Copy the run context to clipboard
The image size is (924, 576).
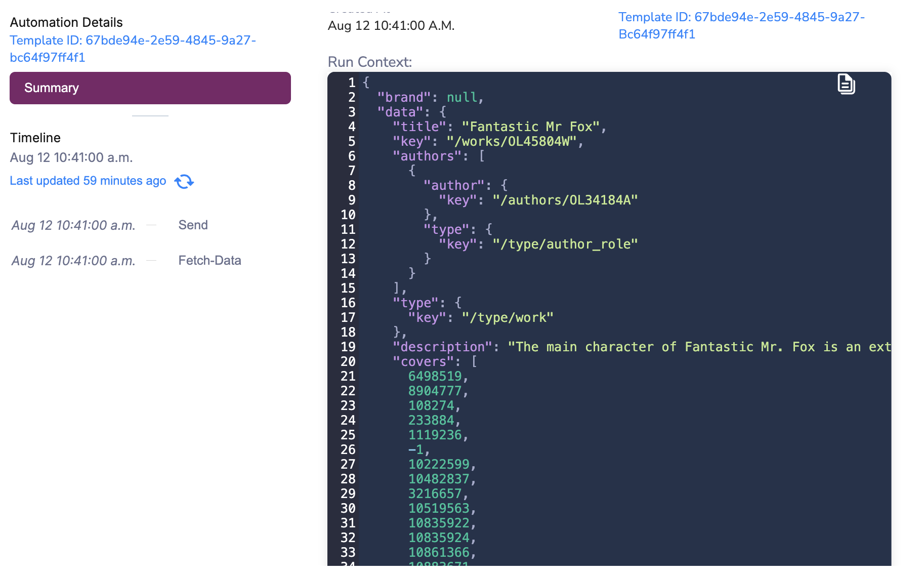846,84
